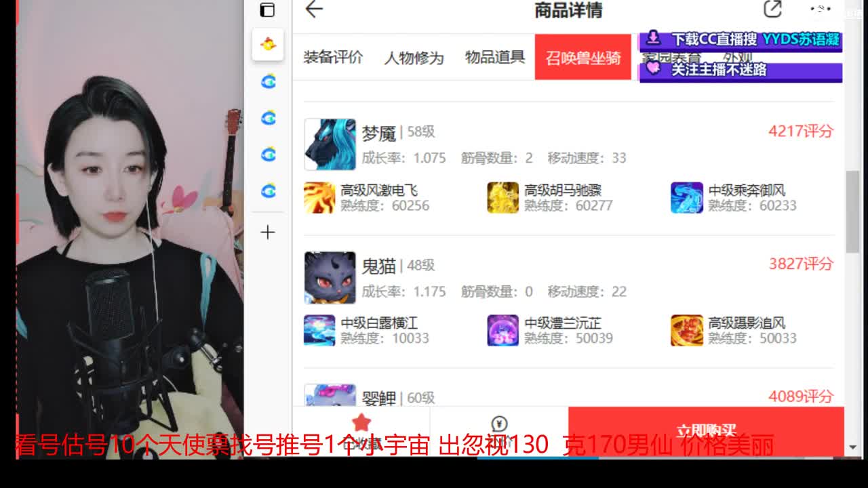This screenshot has height=488, width=868.
Task: Click the 熟练度：50039 value
Action: [569, 338]
